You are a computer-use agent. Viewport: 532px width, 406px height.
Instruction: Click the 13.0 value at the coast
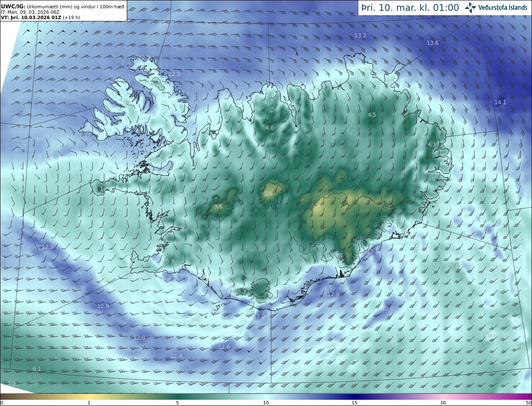coord(259,316)
